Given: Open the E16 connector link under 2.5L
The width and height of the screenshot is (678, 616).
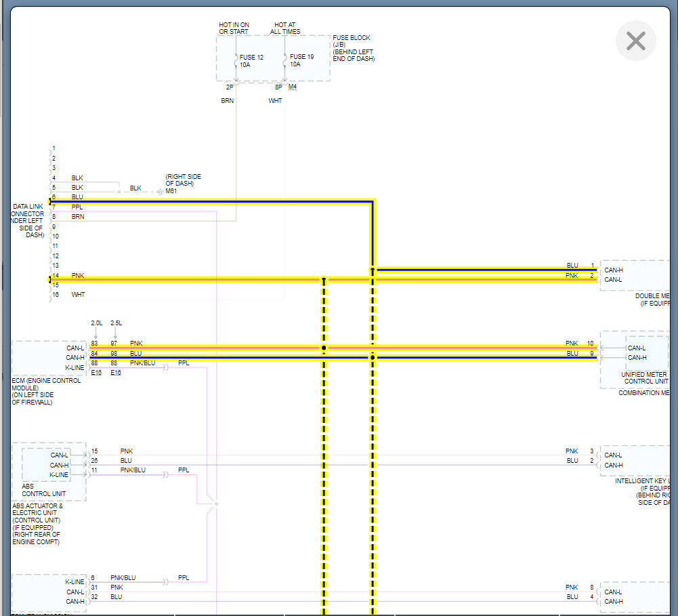Looking at the screenshot, I should 115,373.
